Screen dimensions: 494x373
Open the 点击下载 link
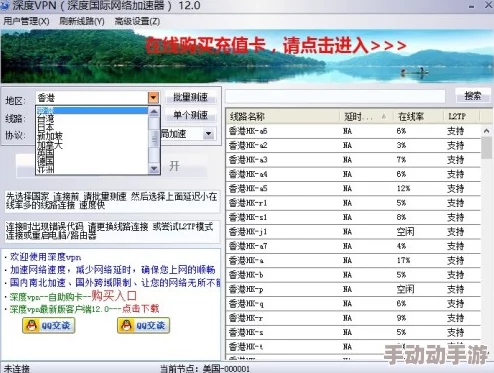140,309
